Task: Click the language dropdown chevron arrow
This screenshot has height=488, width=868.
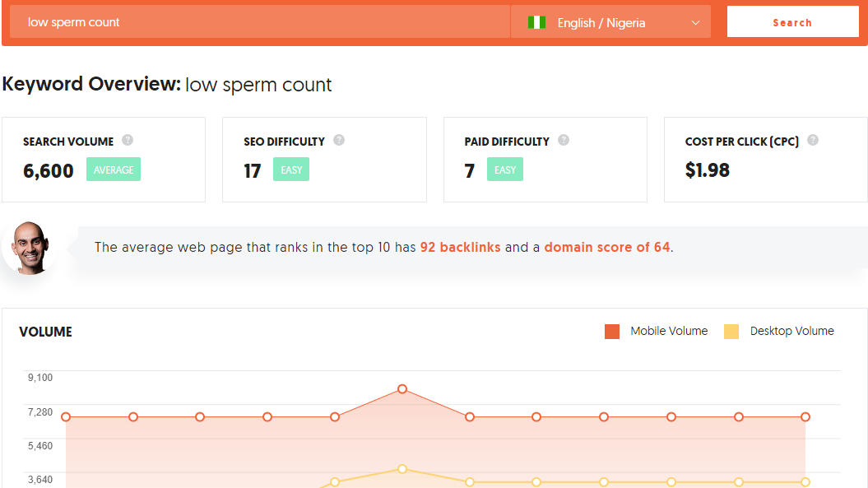Action: point(695,23)
